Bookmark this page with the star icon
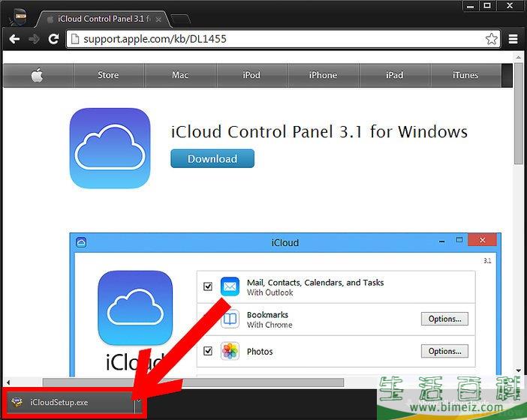This screenshot has width=527, height=420. pyautogui.click(x=492, y=39)
